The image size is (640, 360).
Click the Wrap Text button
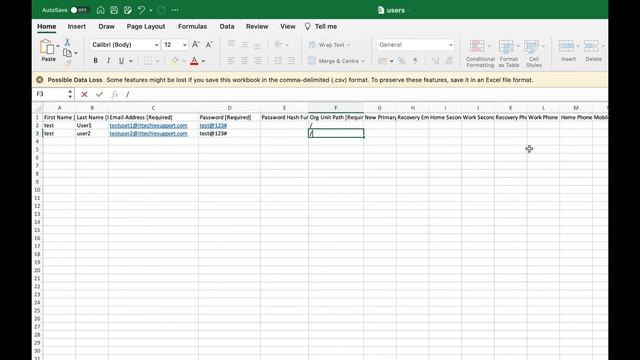[329, 44]
